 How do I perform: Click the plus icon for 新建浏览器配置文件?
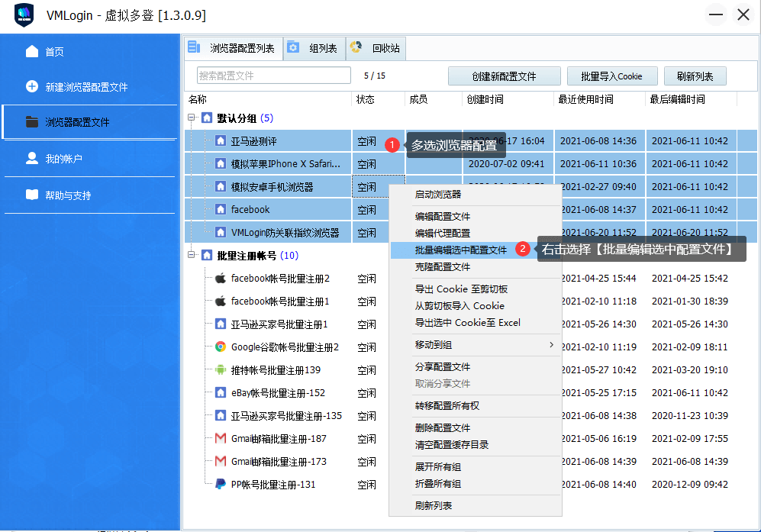tap(32, 86)
